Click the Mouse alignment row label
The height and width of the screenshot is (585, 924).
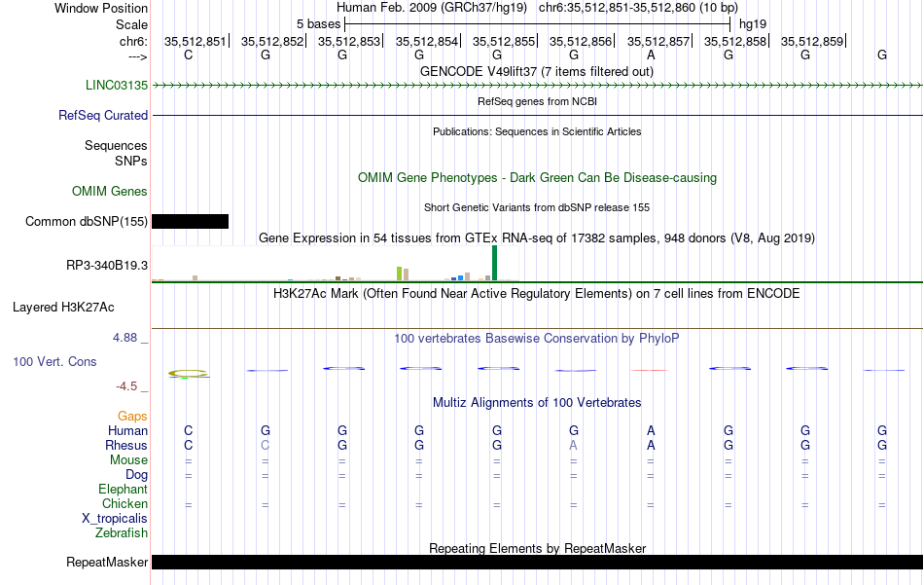pos(129,460)
